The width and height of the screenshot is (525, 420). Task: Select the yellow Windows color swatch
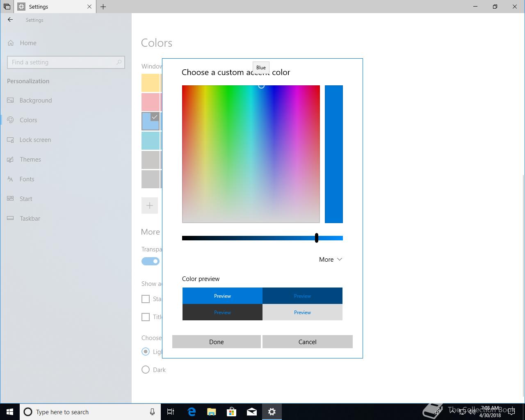(151, 83)
